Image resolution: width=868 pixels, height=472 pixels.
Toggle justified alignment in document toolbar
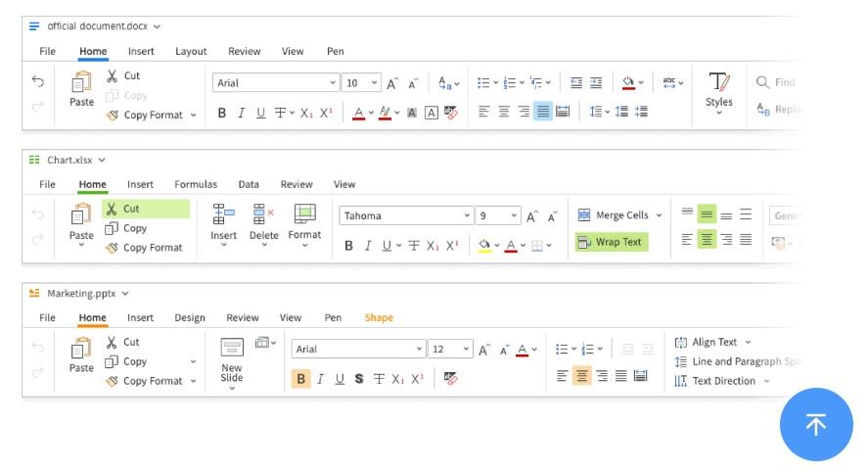(x=543, y=112)
